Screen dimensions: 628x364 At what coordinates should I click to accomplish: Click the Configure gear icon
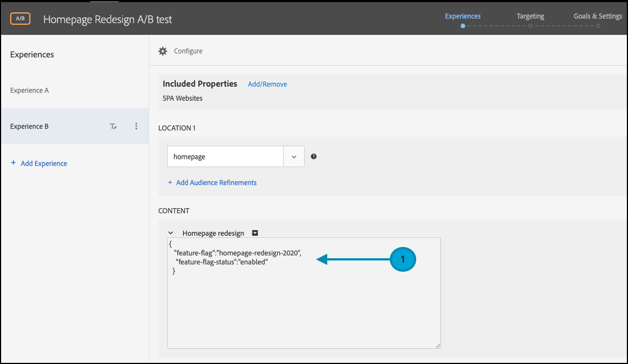tap(163, 51)
